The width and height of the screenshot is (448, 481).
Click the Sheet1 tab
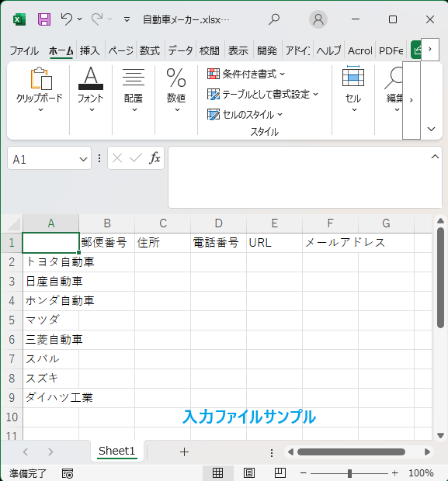[x=117, y=451]
